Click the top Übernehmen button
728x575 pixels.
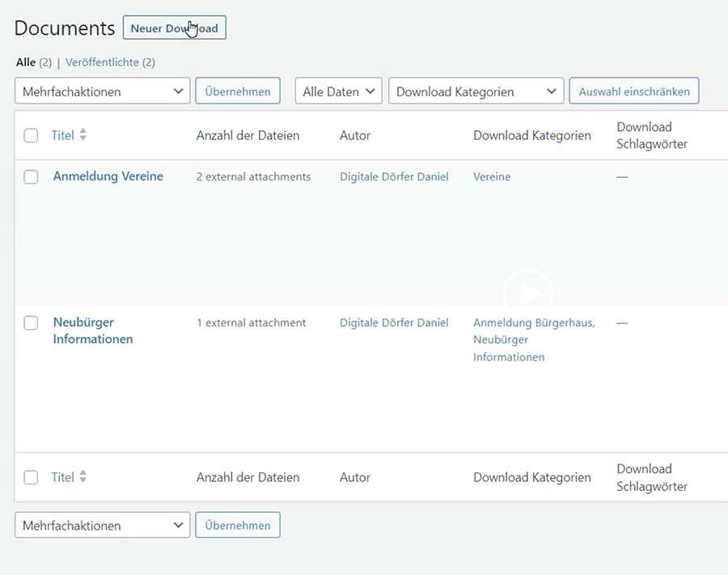[x=238, y=91]
